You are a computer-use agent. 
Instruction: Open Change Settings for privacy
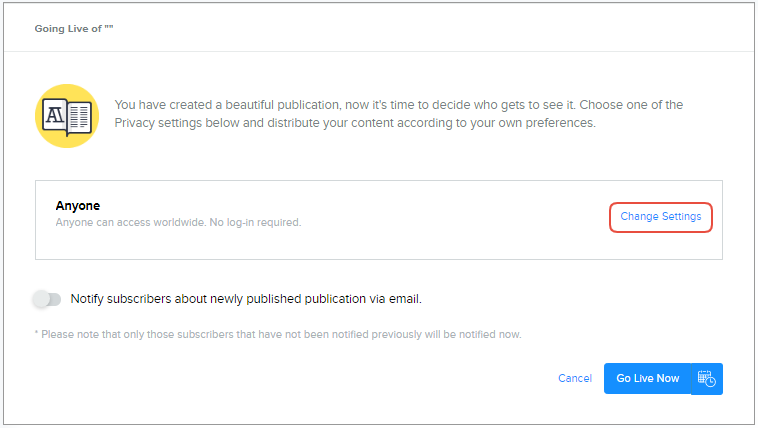(660, 217)
